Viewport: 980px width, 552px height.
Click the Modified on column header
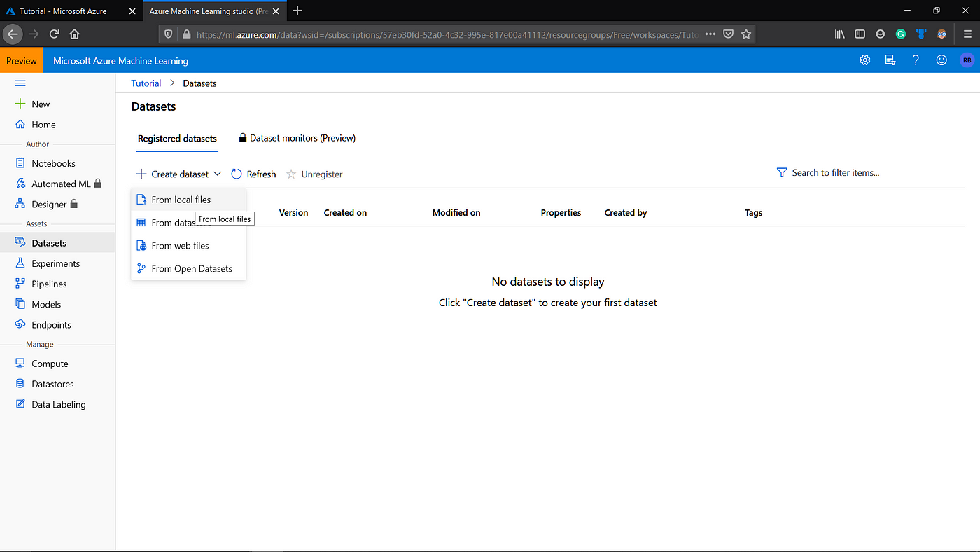[456, 213]
